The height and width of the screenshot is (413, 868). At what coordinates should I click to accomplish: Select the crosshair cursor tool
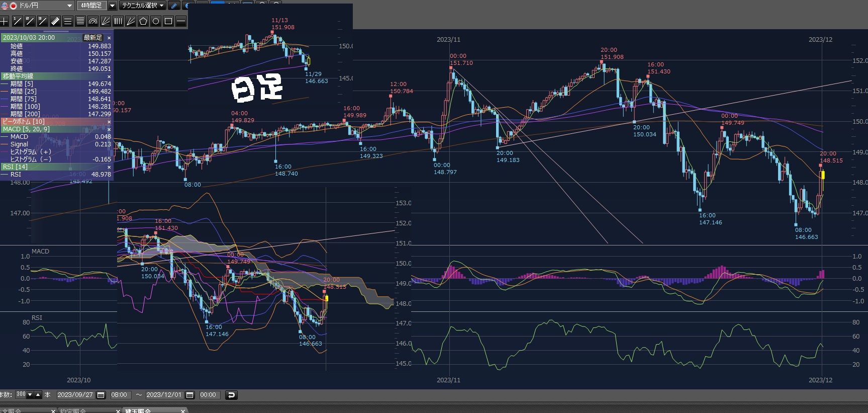click(5, 21)
